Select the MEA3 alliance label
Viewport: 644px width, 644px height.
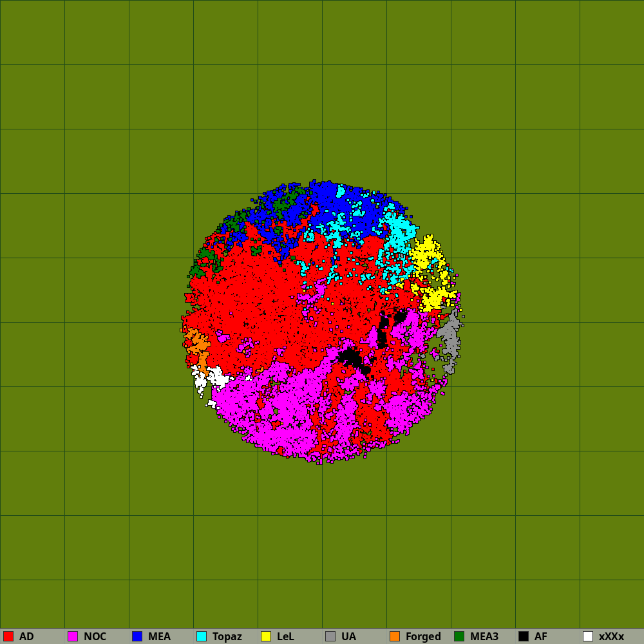coord(484,637)
